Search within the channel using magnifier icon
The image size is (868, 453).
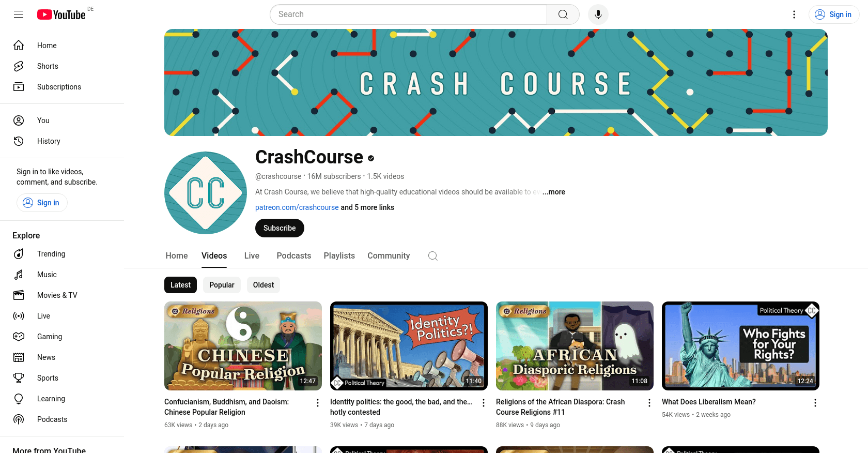tap(433, 256)
